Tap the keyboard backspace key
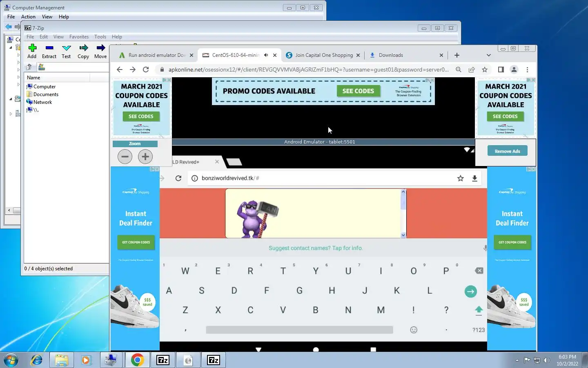 point(479,271)
